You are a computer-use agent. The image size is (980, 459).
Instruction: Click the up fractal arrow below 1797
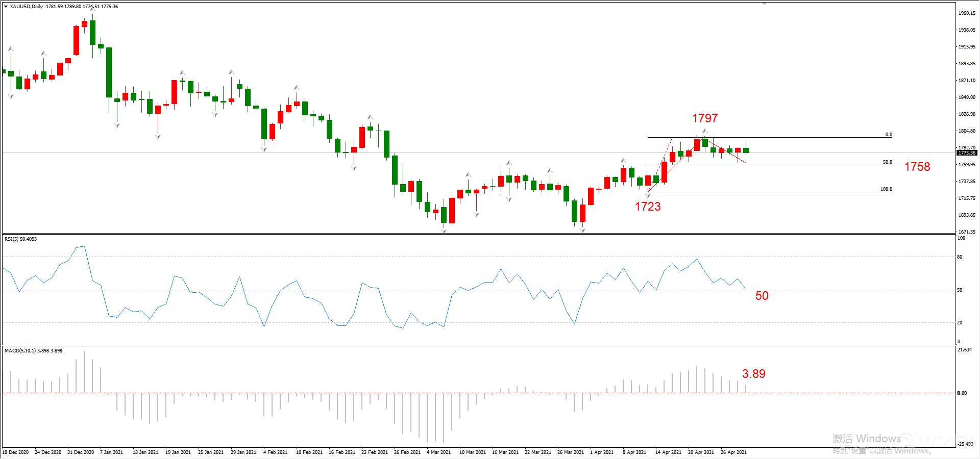tap(705, 131)
